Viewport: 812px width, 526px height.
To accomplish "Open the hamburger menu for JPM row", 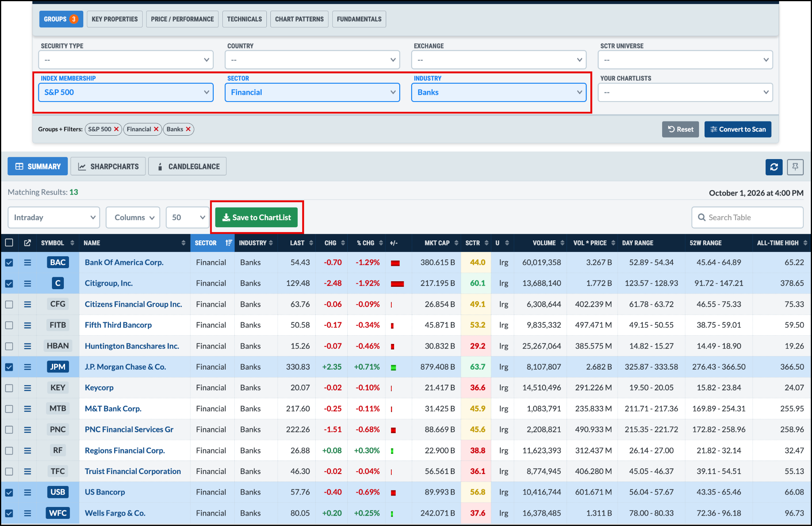I will click(27, 367).
